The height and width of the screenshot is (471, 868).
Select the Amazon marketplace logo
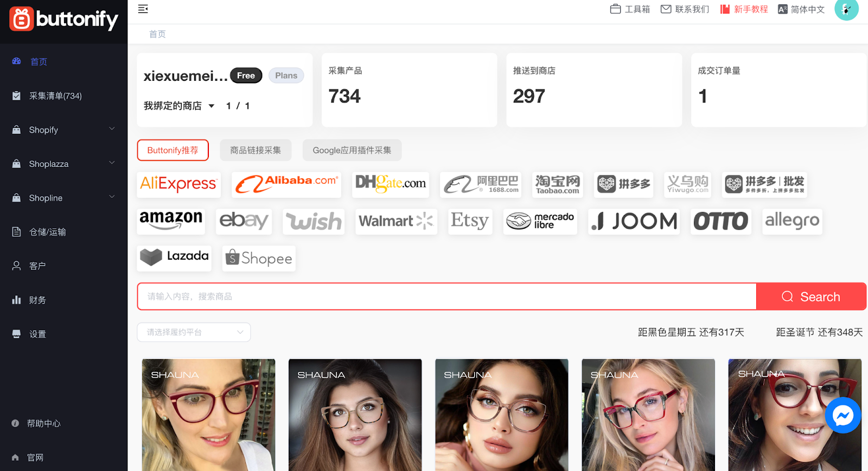171,221
